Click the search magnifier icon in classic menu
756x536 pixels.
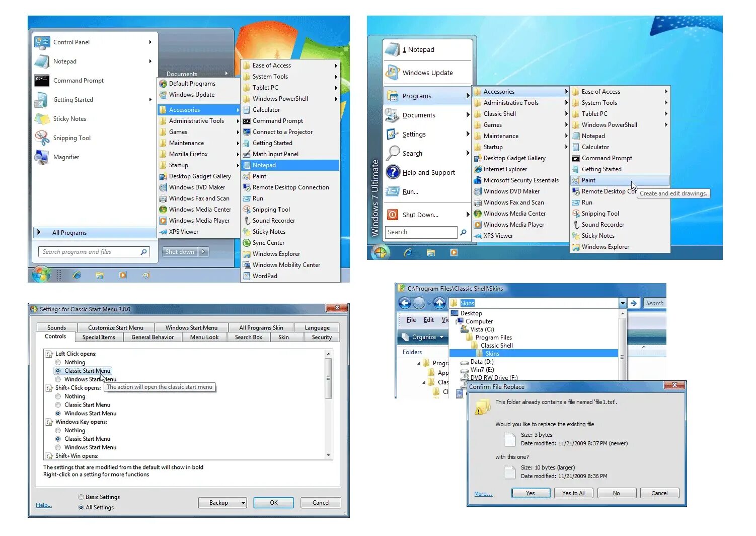(x=464, y=232)
